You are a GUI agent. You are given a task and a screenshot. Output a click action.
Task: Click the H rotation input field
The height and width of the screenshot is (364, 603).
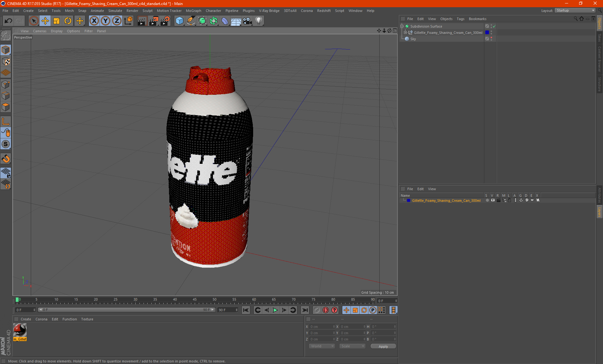383,327
